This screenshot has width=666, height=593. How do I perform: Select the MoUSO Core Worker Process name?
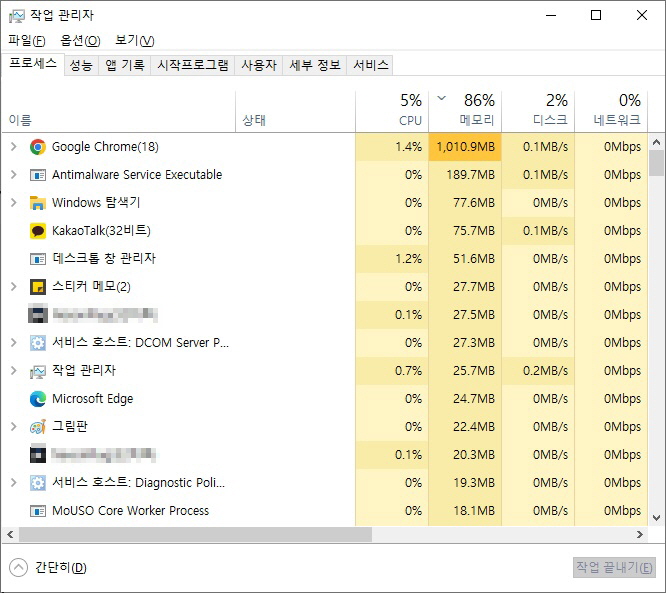pos(130,511)
